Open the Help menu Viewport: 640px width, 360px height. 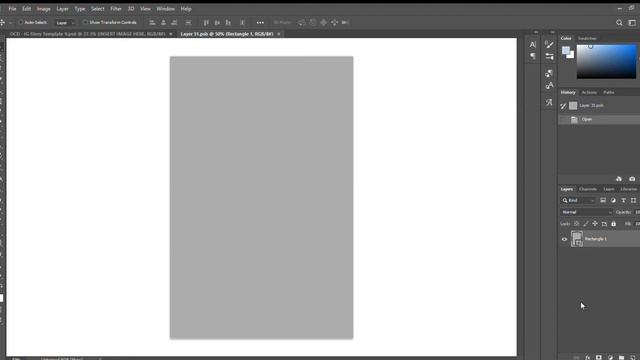[186, 9]
